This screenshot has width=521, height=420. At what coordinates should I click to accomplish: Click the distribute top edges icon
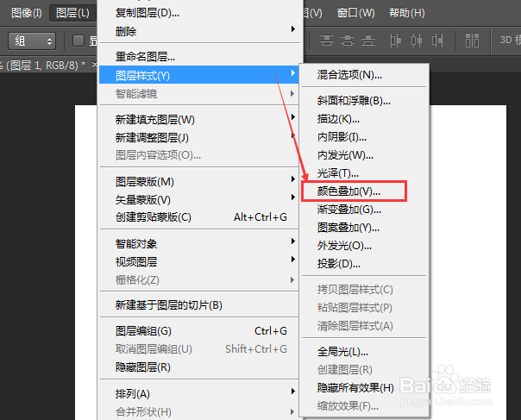point(327,41)
